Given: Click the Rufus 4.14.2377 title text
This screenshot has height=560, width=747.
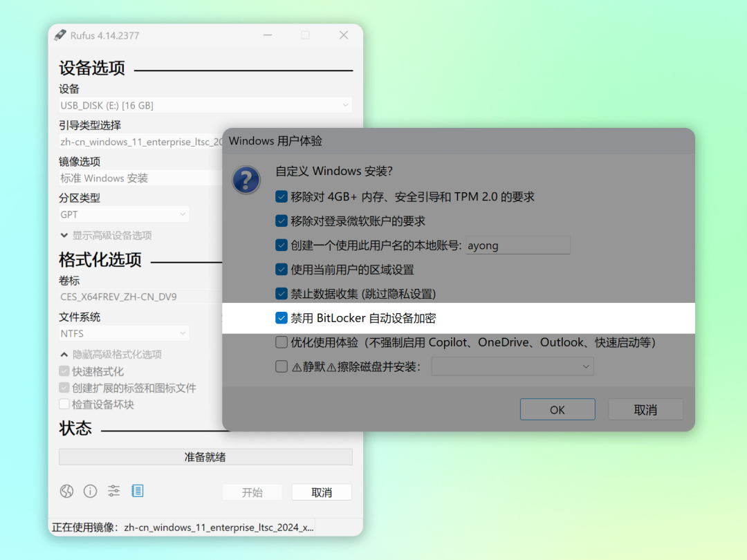Looking at the screenshot, I should tap(105, 36).
